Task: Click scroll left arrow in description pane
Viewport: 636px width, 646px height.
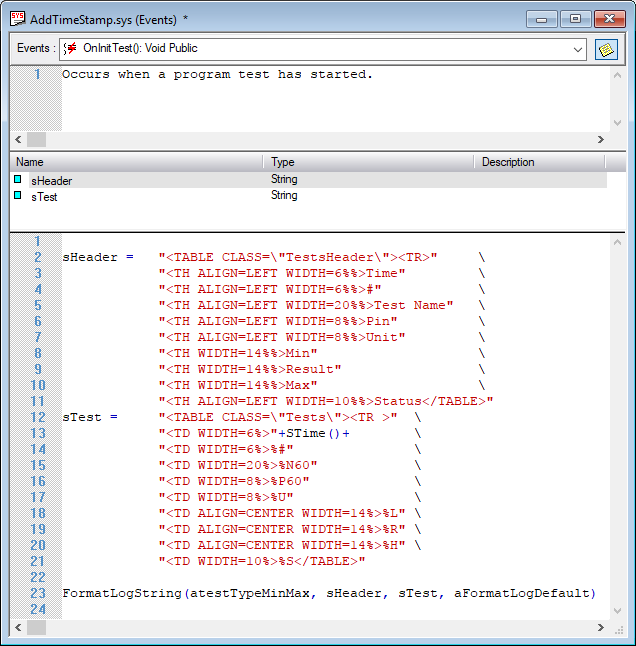Action: pos(18,140)
